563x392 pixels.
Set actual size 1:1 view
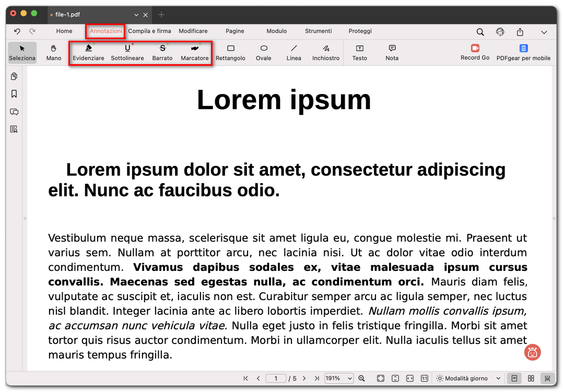pos(425,378)
